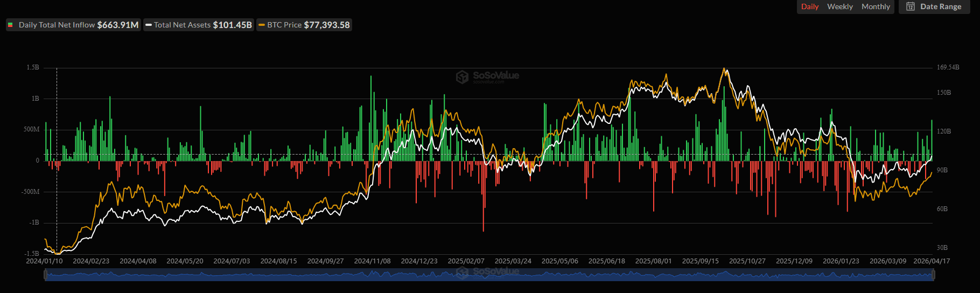Toggle Daily Total Net Inflow series
This screenshot has width=980, height=293.
[73, 25]
